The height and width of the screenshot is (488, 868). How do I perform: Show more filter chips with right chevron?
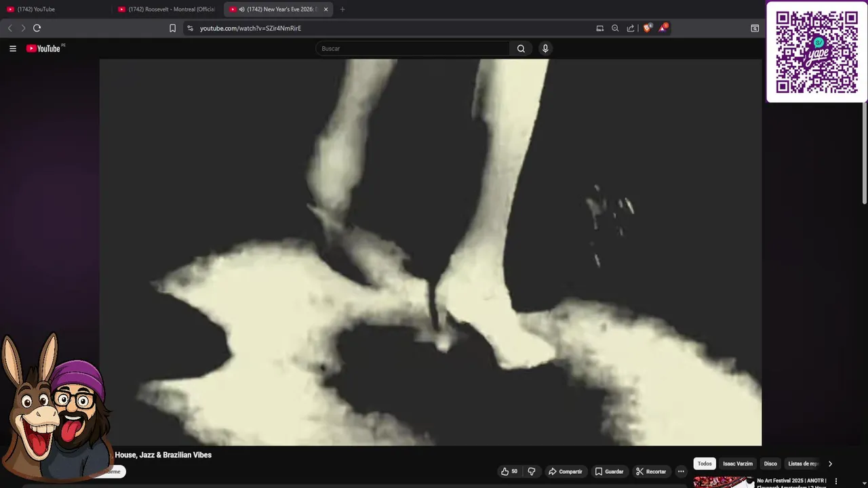click(830, 464)
